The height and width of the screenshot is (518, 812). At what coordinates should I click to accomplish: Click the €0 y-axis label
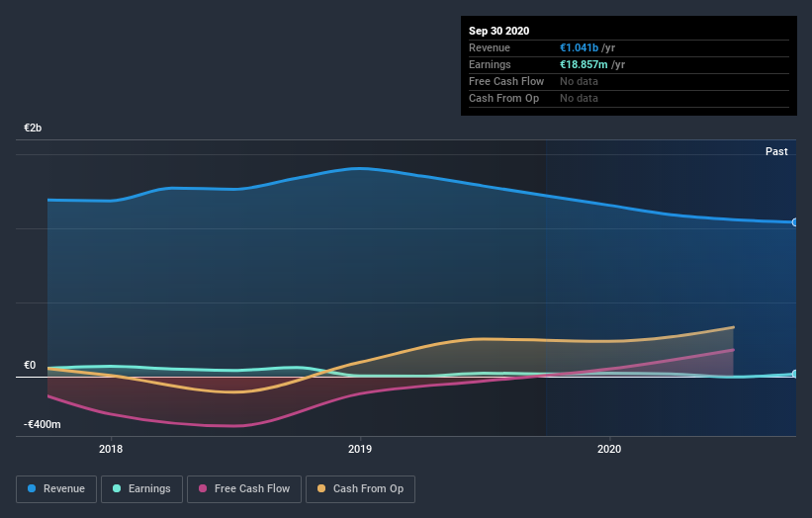30,366
